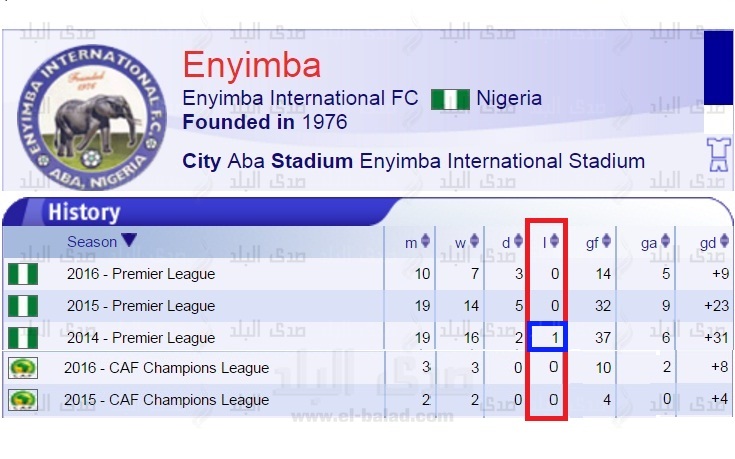Sort table by Season column arrow
The width and height of the screenshot is (735, 459).
pyautogui.click(x=129, y=240)
